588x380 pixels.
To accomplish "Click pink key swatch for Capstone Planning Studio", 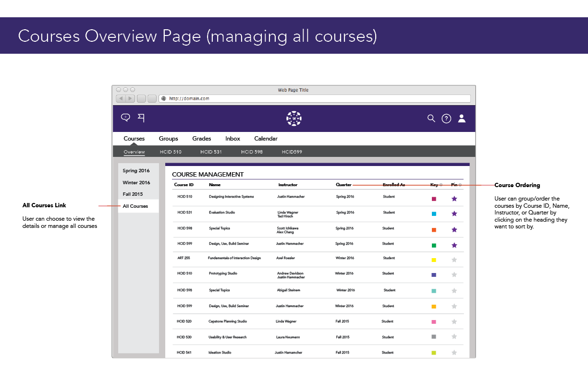I will [x=434, y=322].
